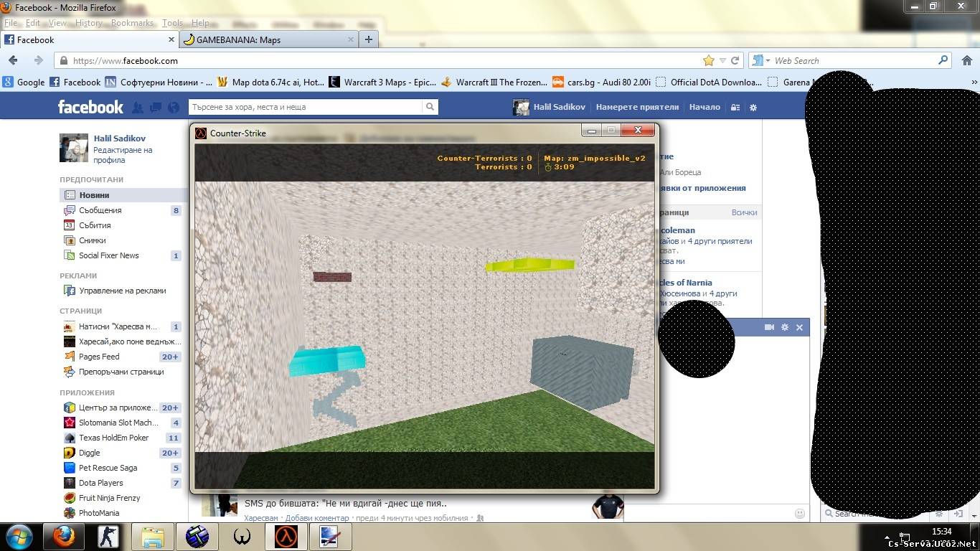Viewport: 980px width, 551px height.
Task: Click the Firefox back arrow
Action: point(13,60)
